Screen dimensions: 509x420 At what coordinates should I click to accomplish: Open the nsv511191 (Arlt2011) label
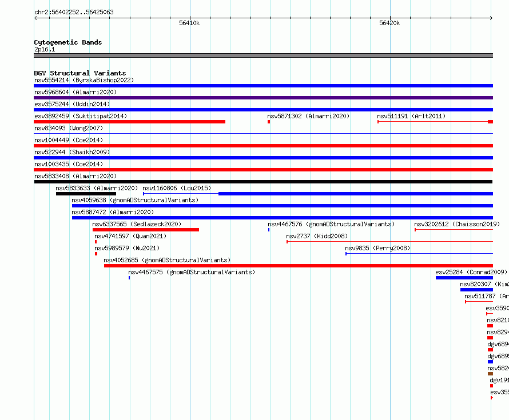(x=411, y=116)
